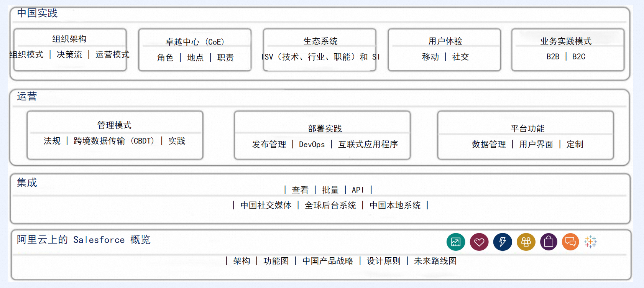644x288 pixels.
Task: Click 法规 under 管理模式
Action: coord(52,141)
